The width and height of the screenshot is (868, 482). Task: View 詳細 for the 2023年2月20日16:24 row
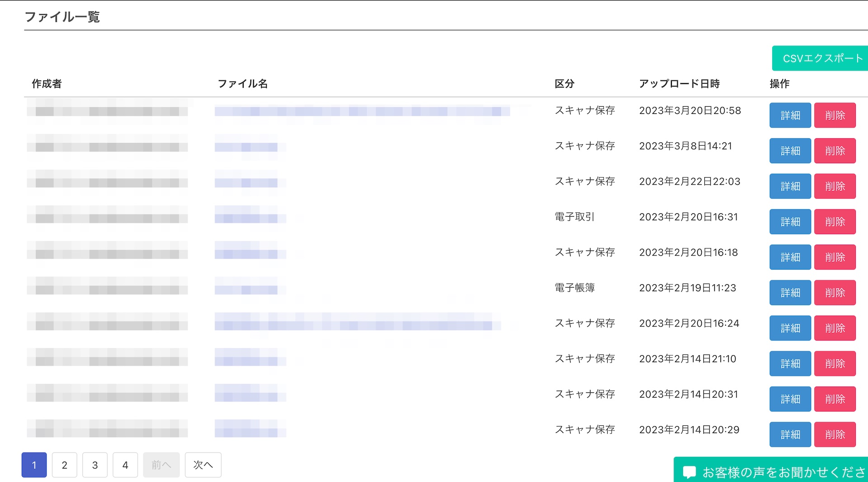click(790, 328)
